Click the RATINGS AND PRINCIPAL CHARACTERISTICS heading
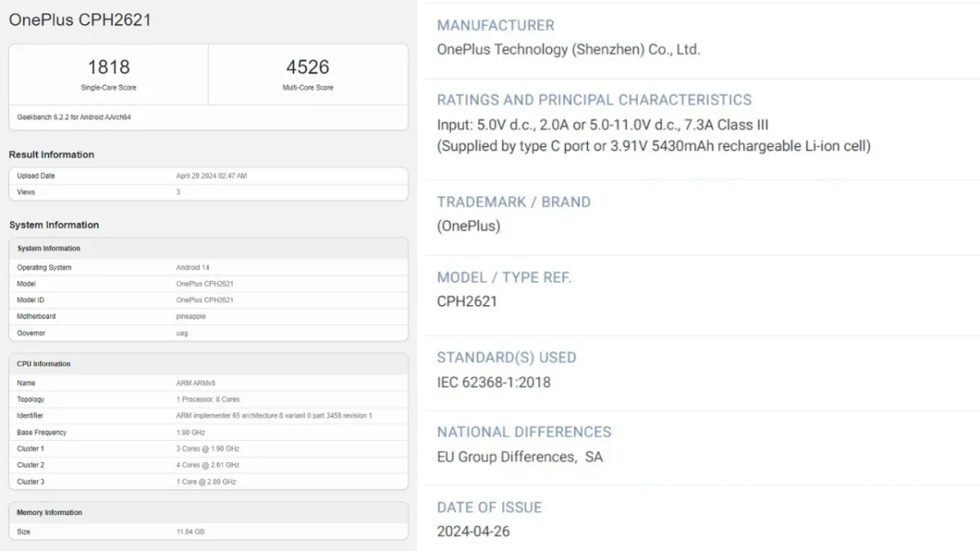 click(595, 100)
